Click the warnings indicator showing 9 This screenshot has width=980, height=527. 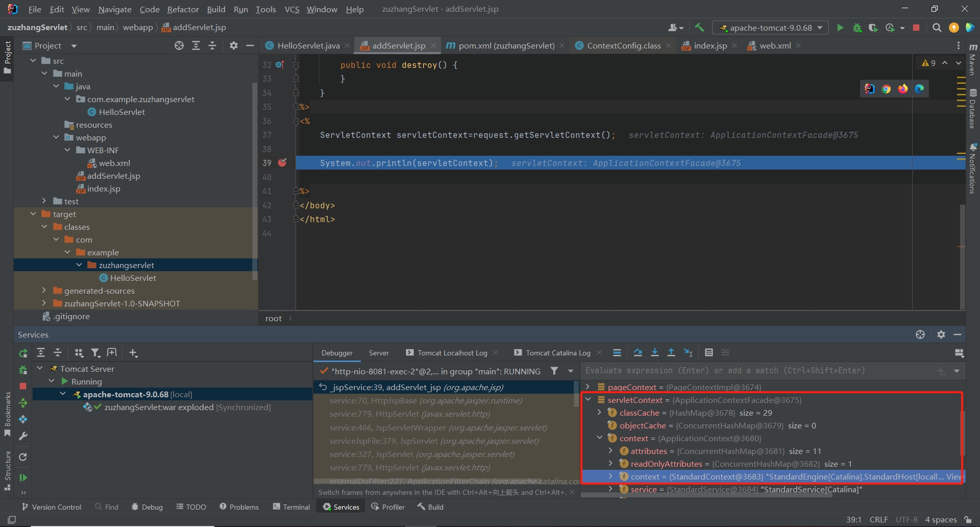pyautogui.click(x=929, y=63)
